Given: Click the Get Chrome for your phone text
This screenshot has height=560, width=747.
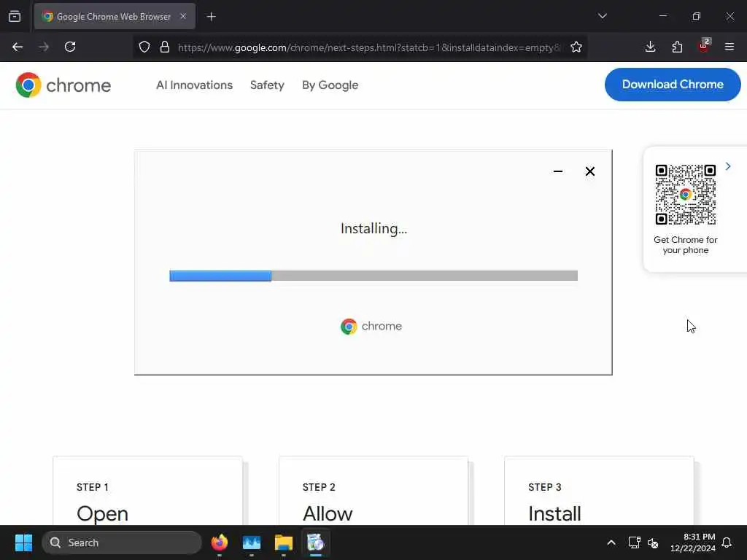Looking at the screenshot, I should click(x=686, y=245).
